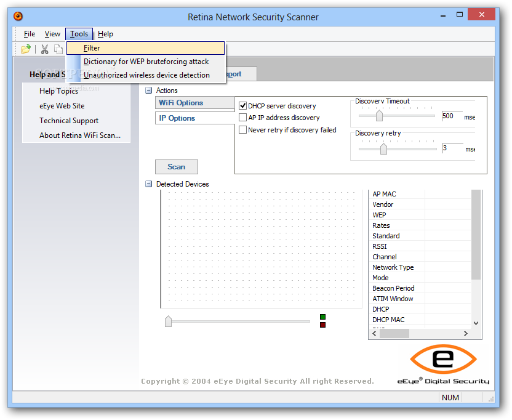Select the ATIM Window row

(420, 299)
